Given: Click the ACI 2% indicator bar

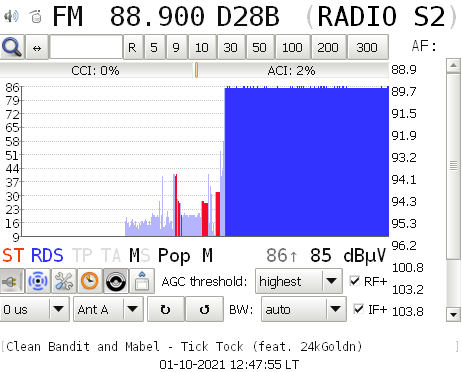Looking at the screenshot, I should (293, 70).
